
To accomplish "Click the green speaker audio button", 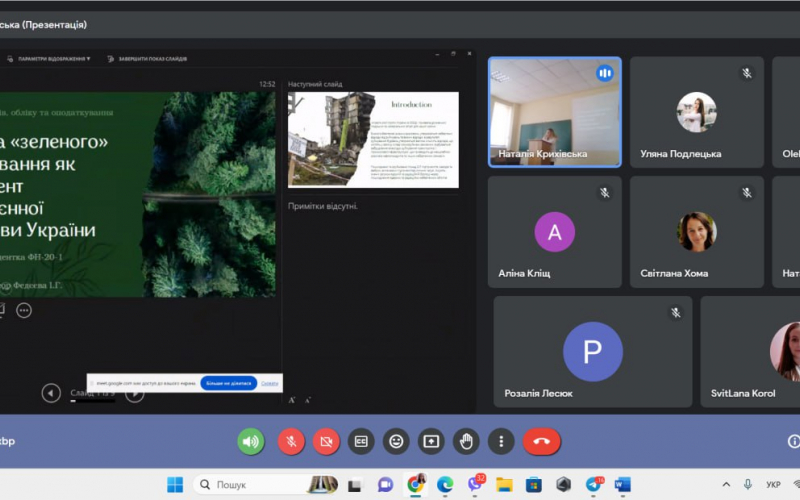I will [251, 441].
